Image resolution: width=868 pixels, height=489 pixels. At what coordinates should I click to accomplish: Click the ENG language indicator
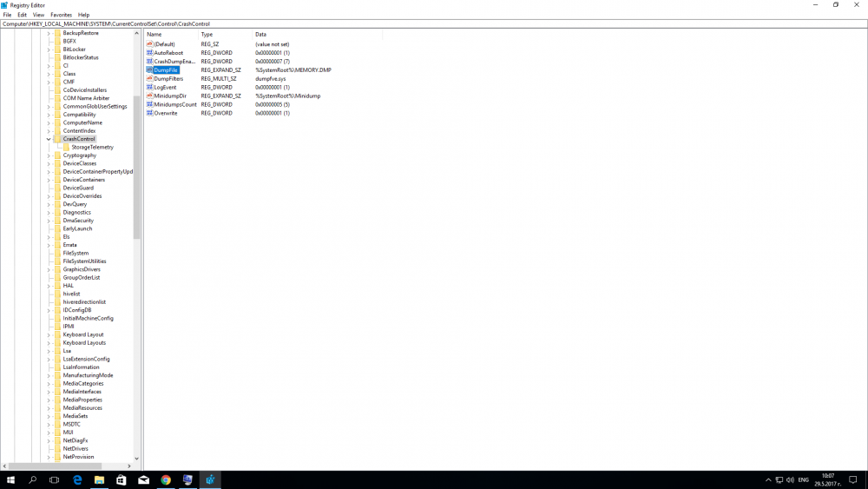(803, 480)
